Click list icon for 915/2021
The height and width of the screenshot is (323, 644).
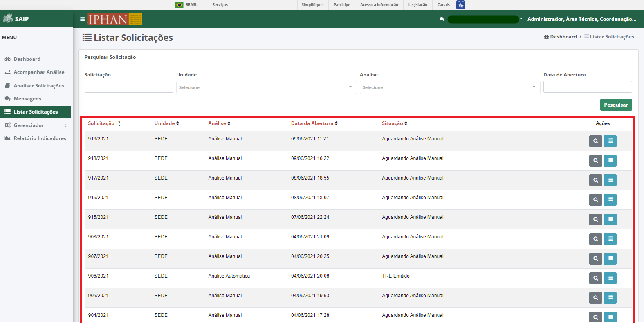tap(610, 219)
